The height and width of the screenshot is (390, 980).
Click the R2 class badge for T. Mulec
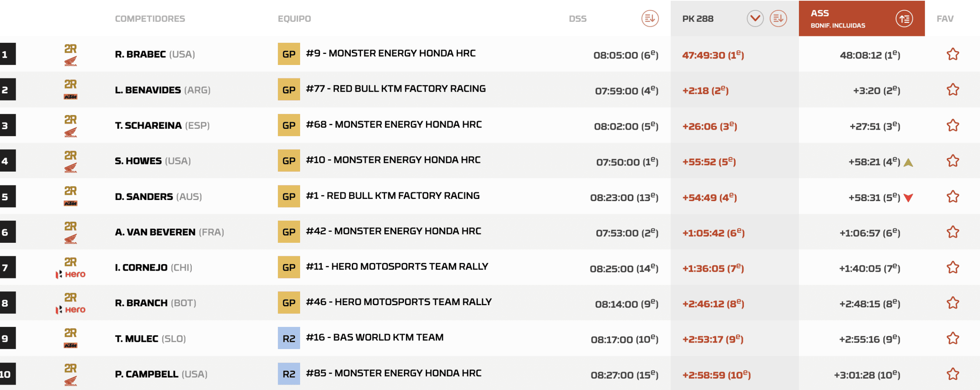[289, 338]
